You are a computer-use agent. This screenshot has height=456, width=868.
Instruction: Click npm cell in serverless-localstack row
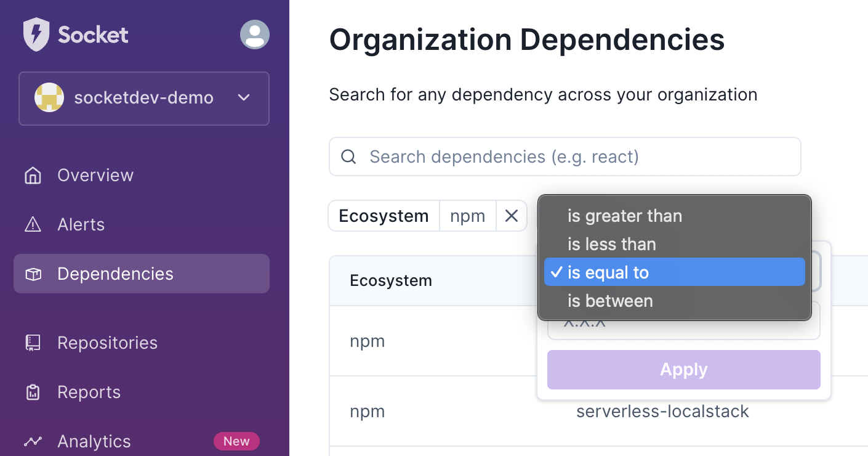[x=368, y=412]
